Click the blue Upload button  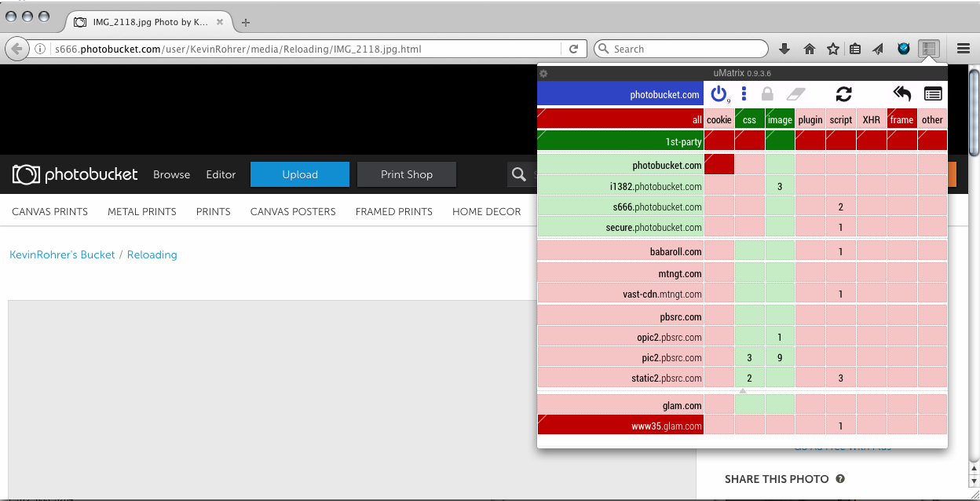click(x=300, y=174)
